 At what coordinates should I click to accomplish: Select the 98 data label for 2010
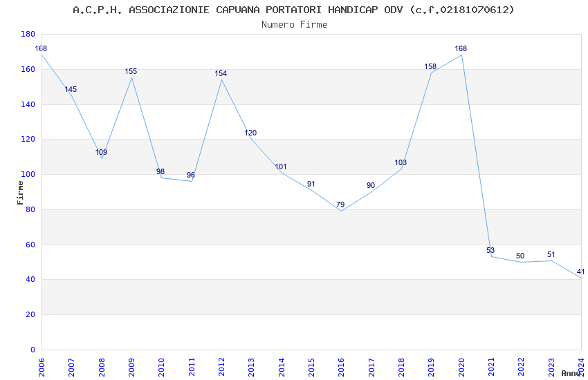160,171
